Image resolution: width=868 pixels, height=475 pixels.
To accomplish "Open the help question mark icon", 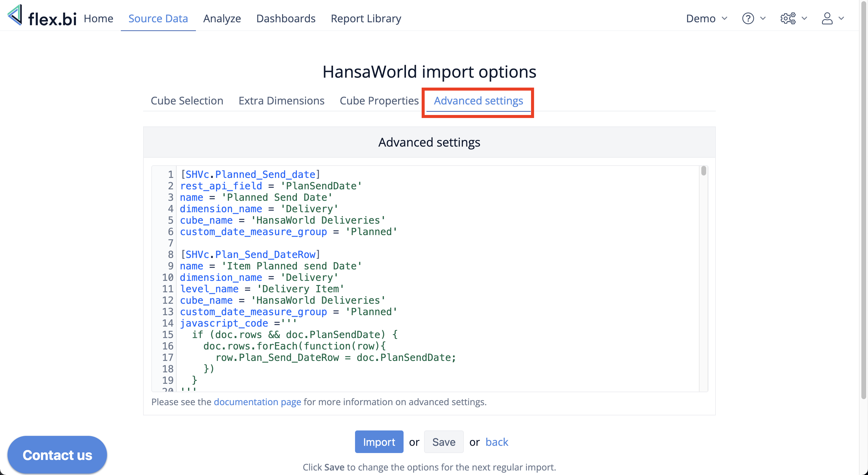I will tap(748, 18).
